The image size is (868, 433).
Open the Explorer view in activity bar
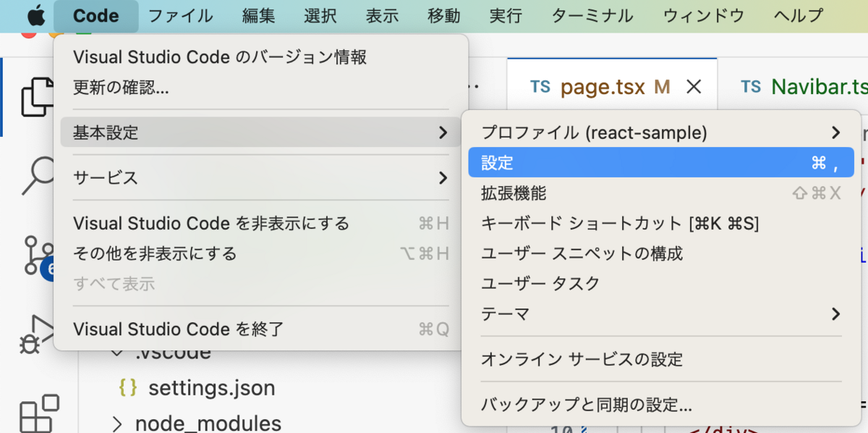coord(39,96)
